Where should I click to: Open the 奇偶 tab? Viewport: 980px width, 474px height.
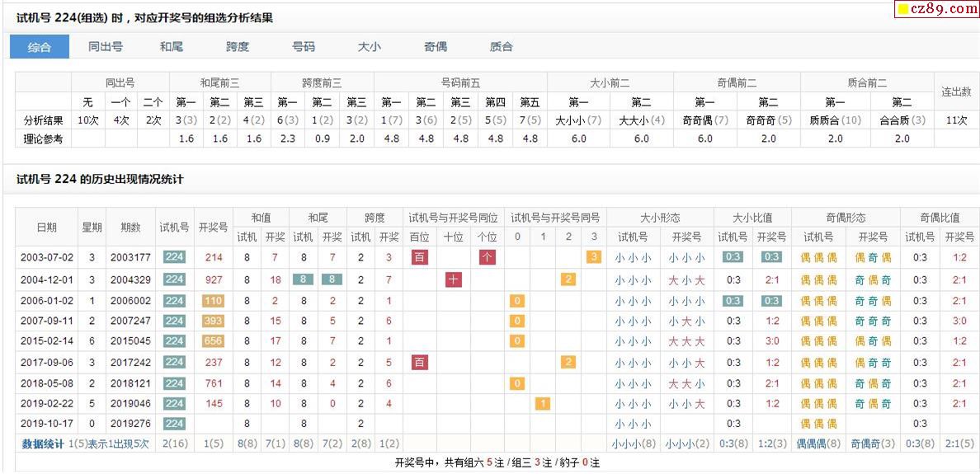[436, 47]
